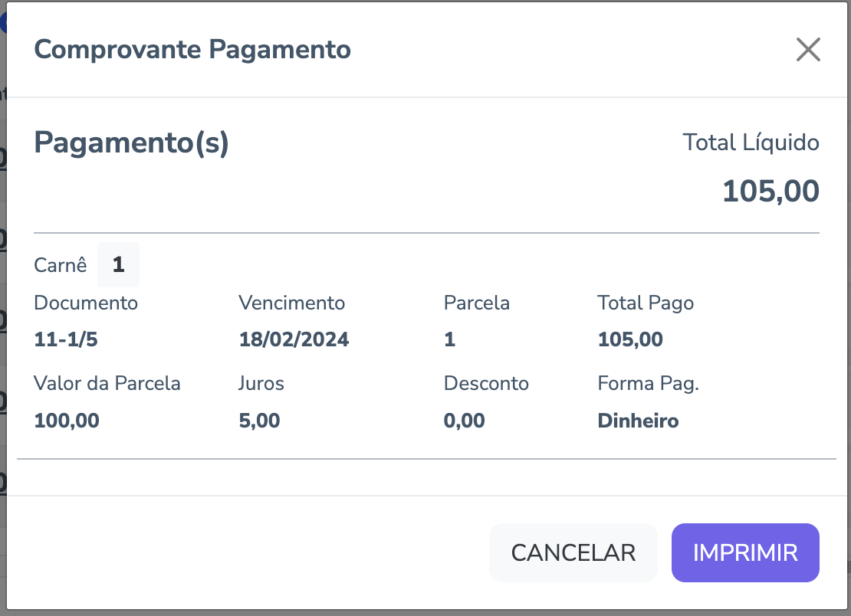Click the Valor da Parcela label
Viewport: 851px width, 616px height.
tap(107, 383)
